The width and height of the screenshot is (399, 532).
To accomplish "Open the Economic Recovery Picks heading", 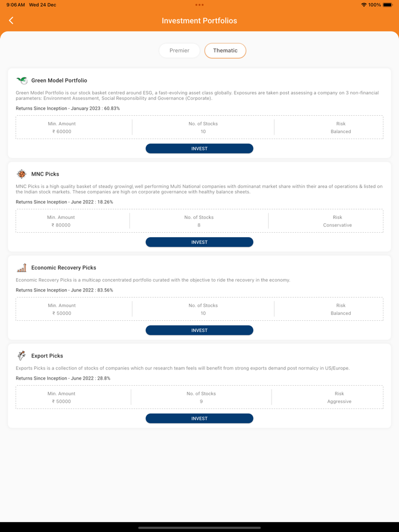I will click(x=64, y=268).
